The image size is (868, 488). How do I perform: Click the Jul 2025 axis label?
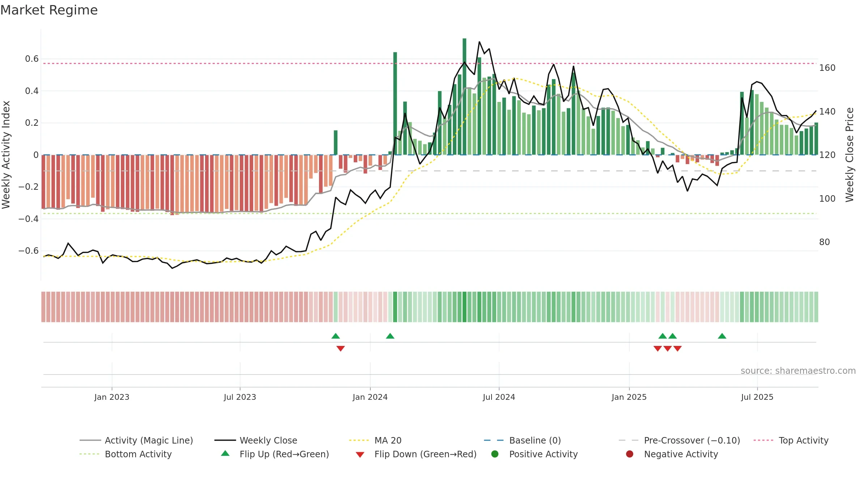pyautogui.click(x=757, y=397)
